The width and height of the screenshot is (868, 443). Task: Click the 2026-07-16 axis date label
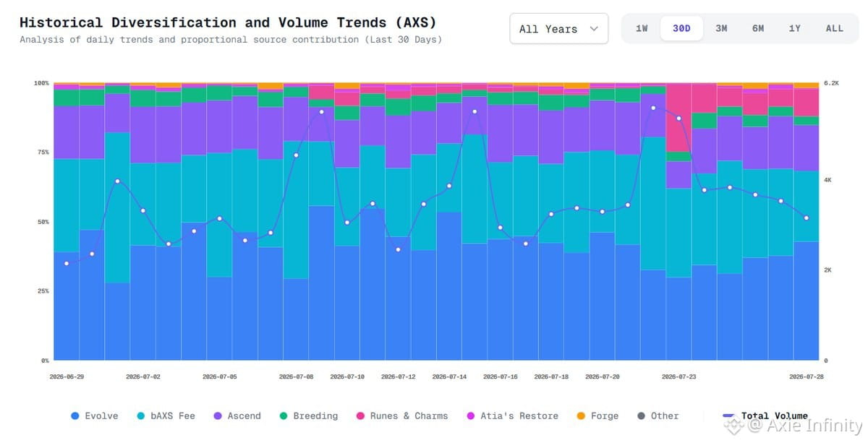pyautogui.click(x=501, y=377)
